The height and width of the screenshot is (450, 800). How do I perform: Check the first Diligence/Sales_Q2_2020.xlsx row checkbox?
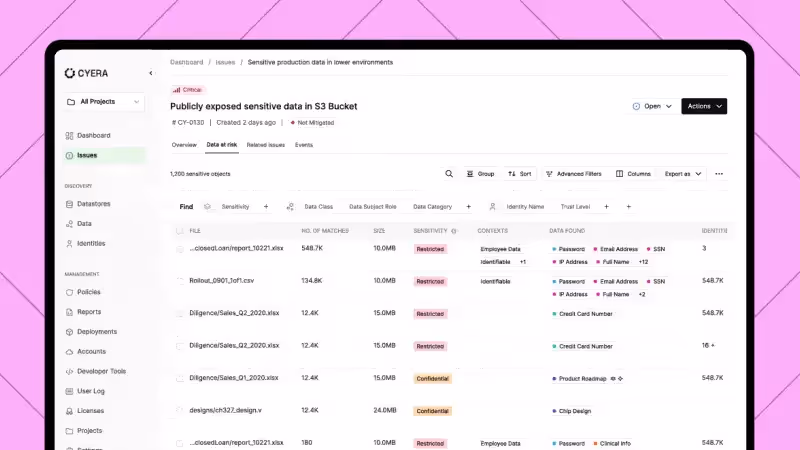(x=180, y=314)
